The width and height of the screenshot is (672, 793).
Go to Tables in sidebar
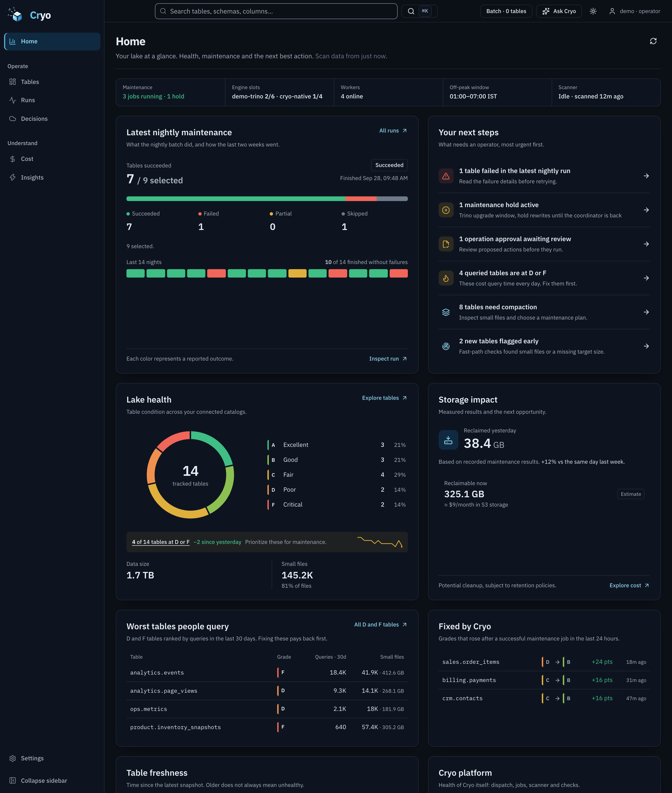click(52, 82)
